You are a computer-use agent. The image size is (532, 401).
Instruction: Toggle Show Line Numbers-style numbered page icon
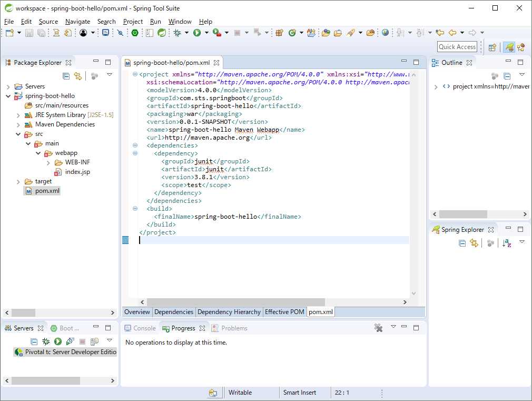pos(149,33)
